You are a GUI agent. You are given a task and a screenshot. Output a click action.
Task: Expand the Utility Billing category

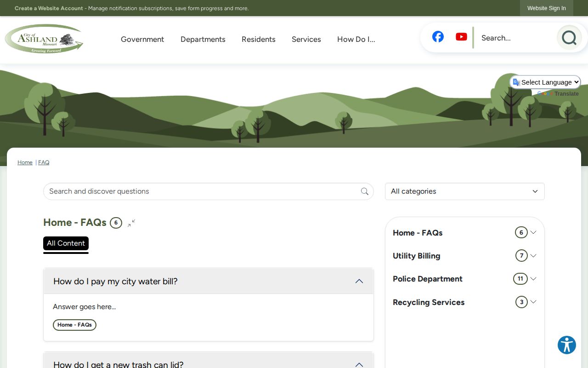point(464,256)
